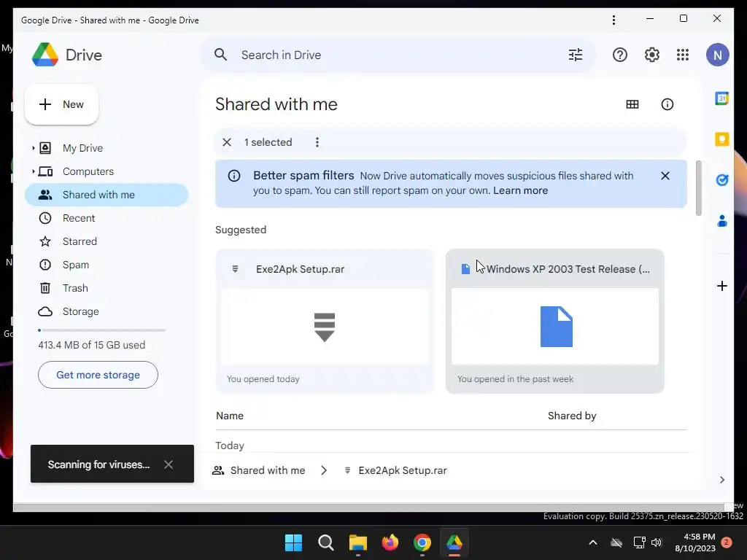Image resolution: width=747 pixels, height=560 pixels.
Task: Open the Windows XP 2003 Test Release card
Action: tap(555, 321)
